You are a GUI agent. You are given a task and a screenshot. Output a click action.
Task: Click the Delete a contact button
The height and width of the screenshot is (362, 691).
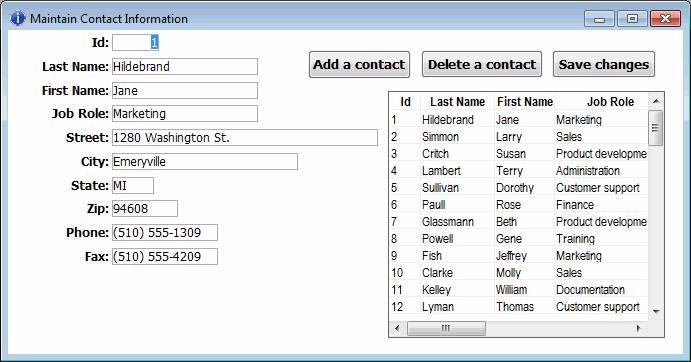[x=482, y=64]
